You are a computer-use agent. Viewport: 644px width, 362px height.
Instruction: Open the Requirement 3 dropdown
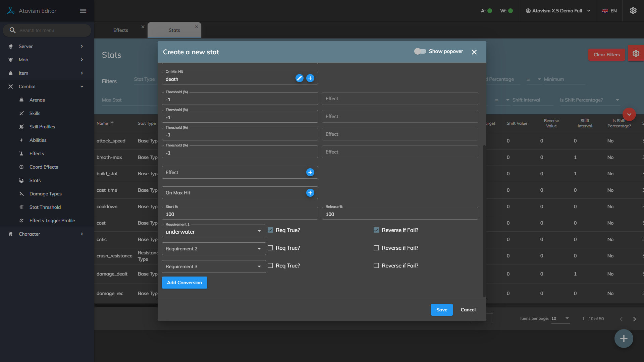pyautogui.click(x=214, y=266)
